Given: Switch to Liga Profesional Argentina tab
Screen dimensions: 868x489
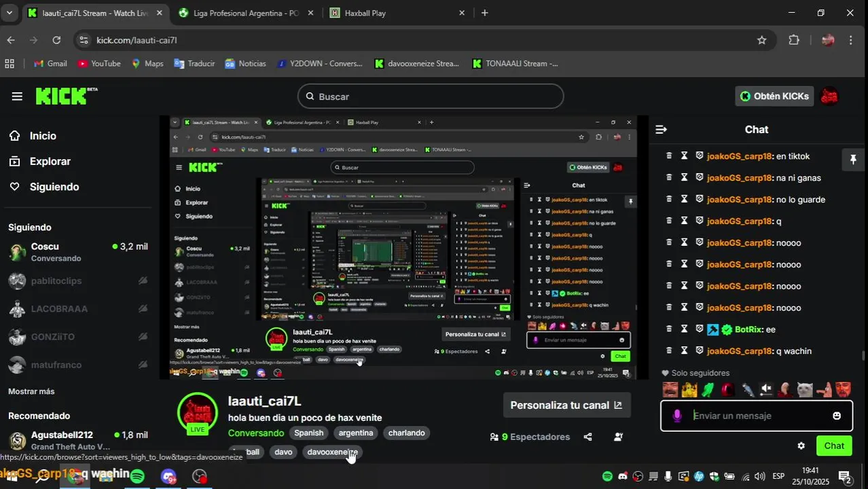Looking at the screenshot, I should [246, 13].
